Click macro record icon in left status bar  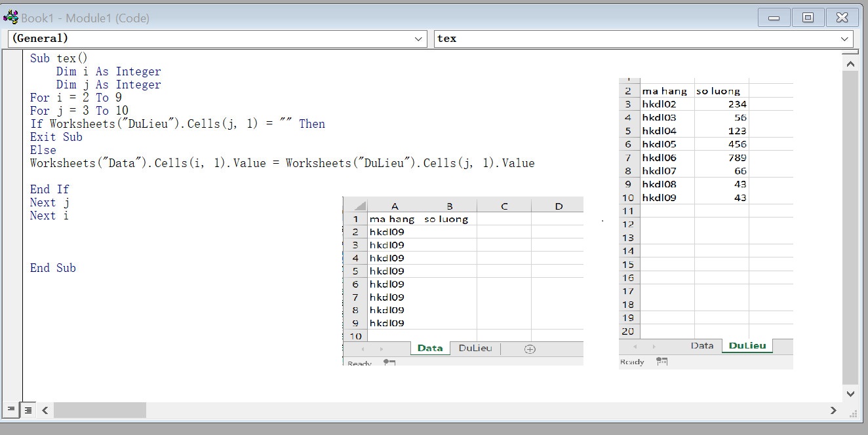(x=389, y=362)
